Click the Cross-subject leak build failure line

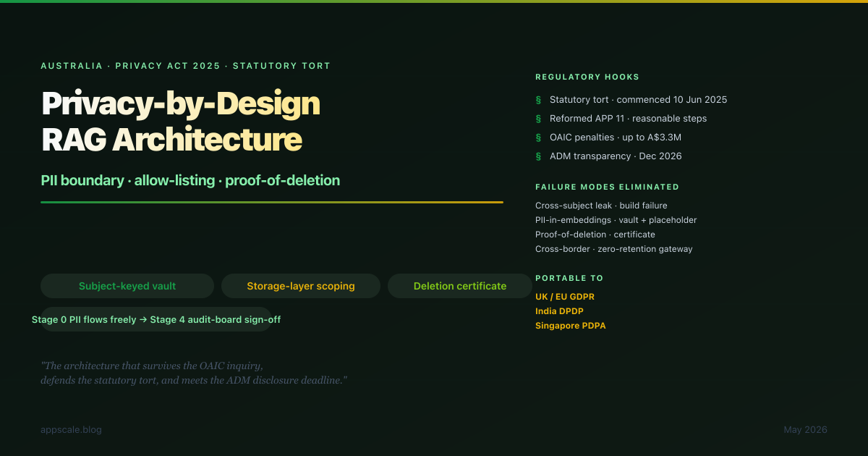pyautogui.click(x=601, y=206)
